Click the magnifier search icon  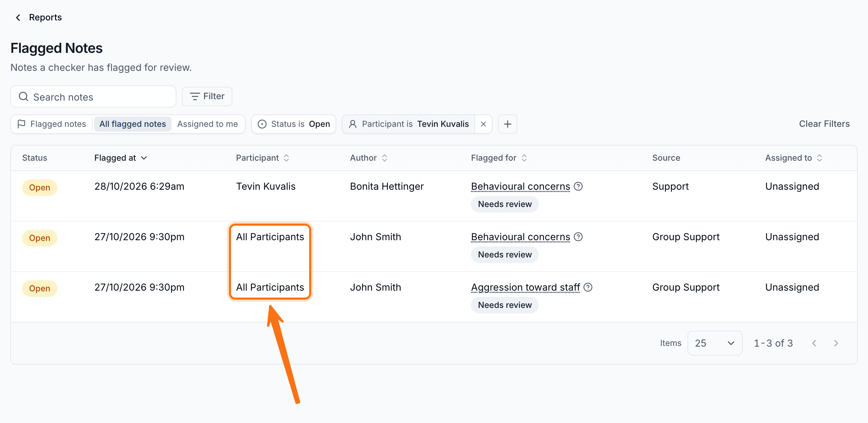click(x=24, y=97)
